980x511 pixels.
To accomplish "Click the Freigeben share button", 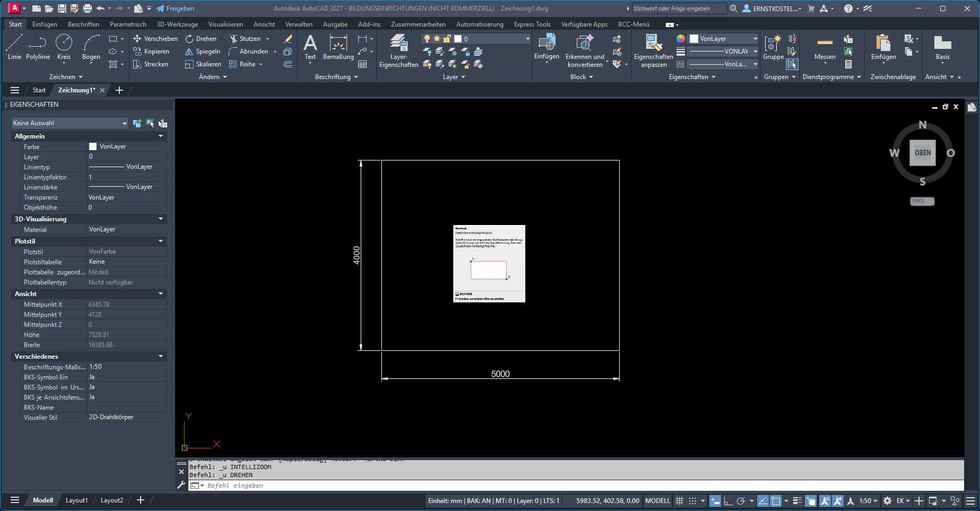I will tap(175, 8).
